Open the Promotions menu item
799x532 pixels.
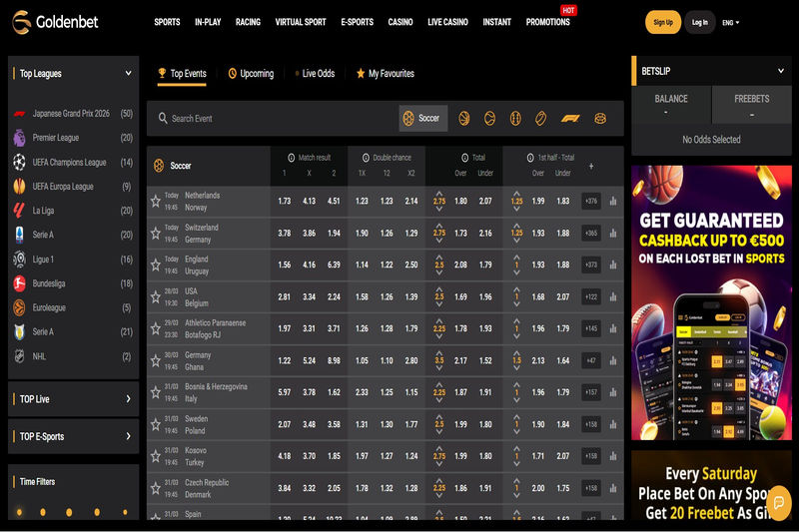point(547,22)
